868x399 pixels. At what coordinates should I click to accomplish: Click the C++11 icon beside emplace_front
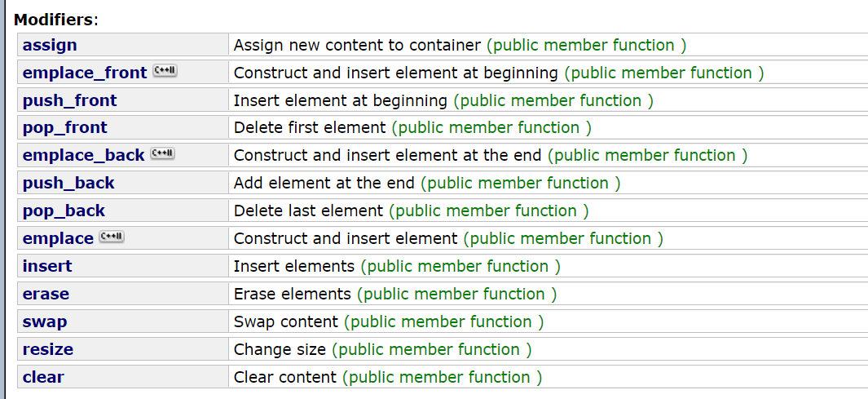click(x=164, y=72)
